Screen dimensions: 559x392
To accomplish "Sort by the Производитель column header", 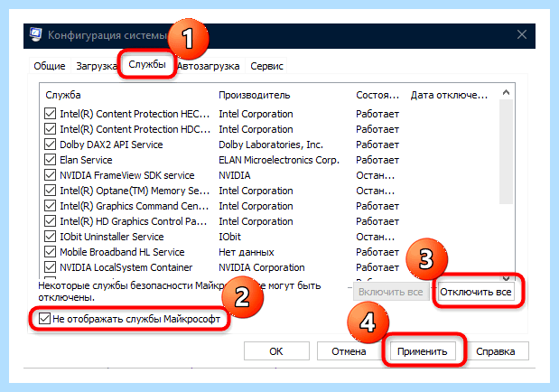I will point(254,95).
